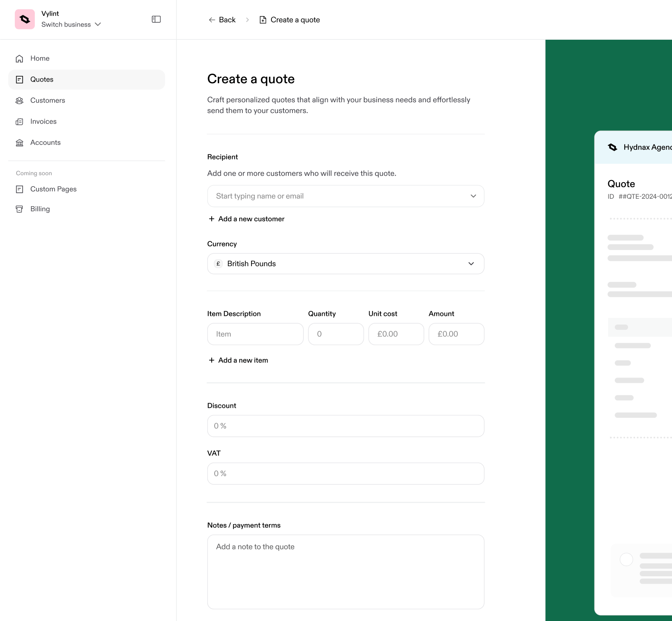
Task: Click the Back arrow icon
Action: pyautogui.click(x=212, y=19)
